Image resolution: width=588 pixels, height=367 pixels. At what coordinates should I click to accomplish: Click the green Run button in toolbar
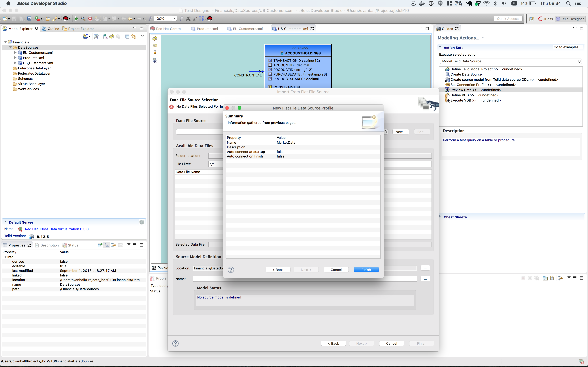[76, 19]
